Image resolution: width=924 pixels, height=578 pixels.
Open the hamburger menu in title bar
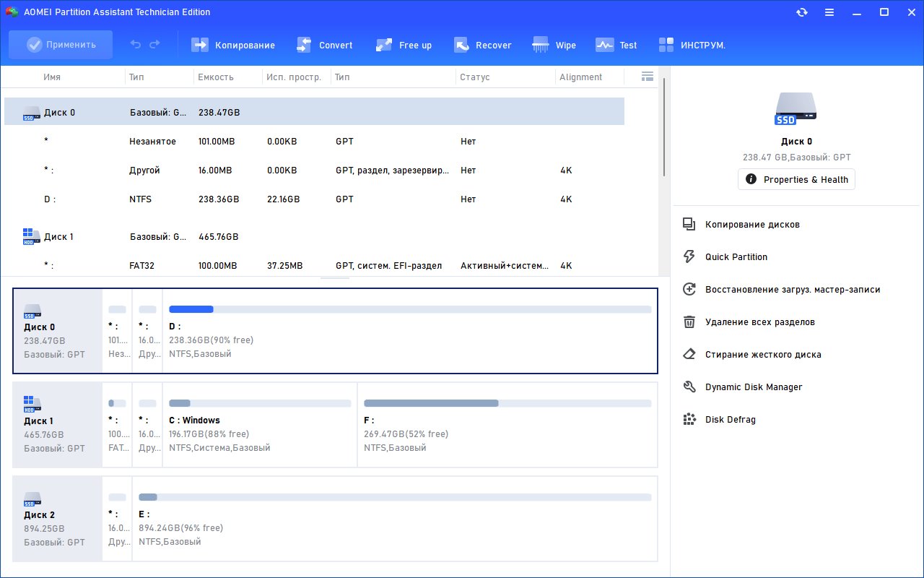829,12
